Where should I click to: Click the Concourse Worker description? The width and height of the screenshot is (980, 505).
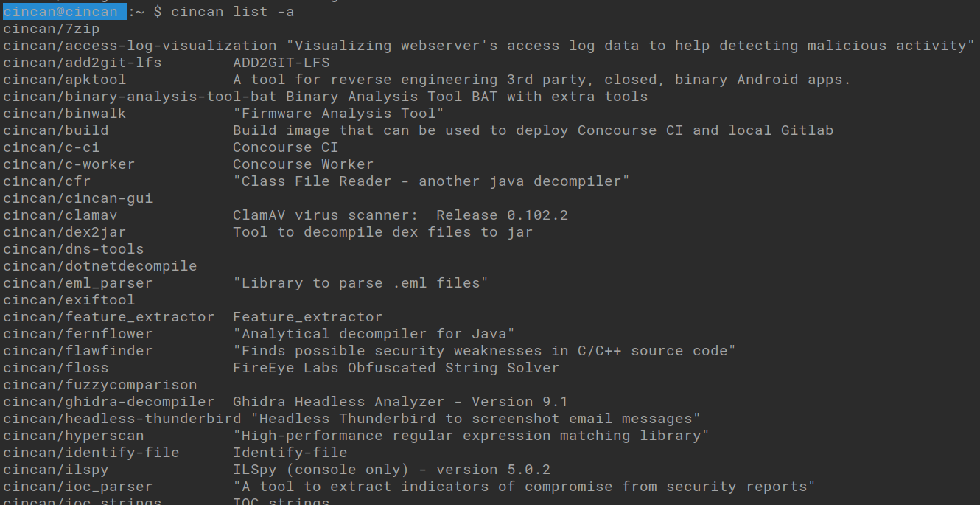[304, 164]
